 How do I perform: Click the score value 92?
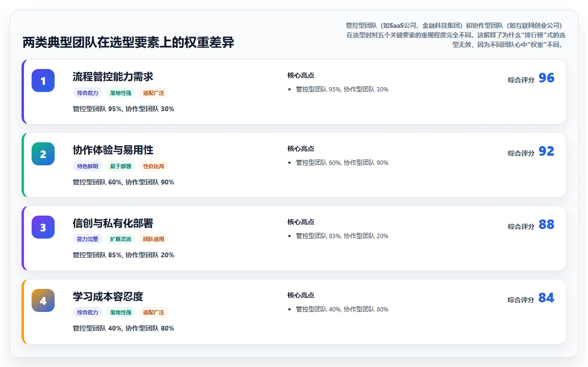(x=546, y=151)
